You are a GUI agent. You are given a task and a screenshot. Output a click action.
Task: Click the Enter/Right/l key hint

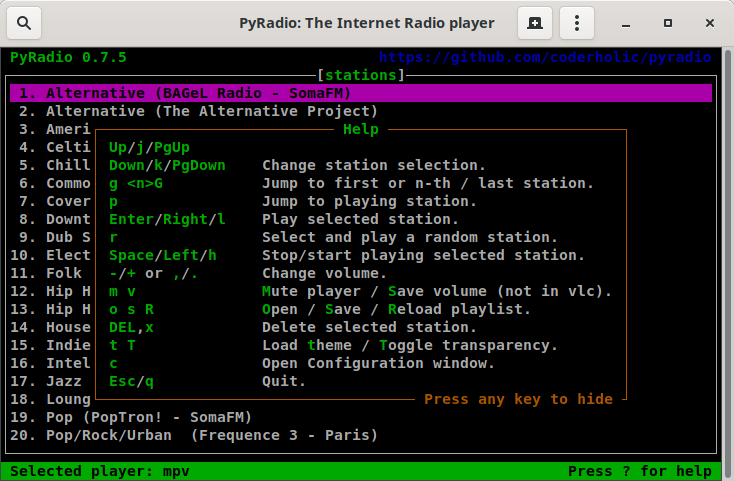pyautogui.click(x=167, y=219)
